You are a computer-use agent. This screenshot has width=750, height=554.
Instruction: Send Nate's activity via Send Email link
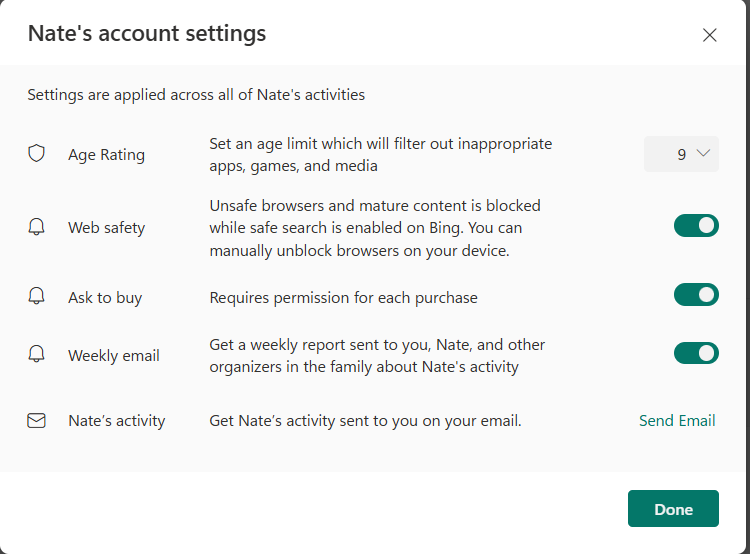click(677, 421)
